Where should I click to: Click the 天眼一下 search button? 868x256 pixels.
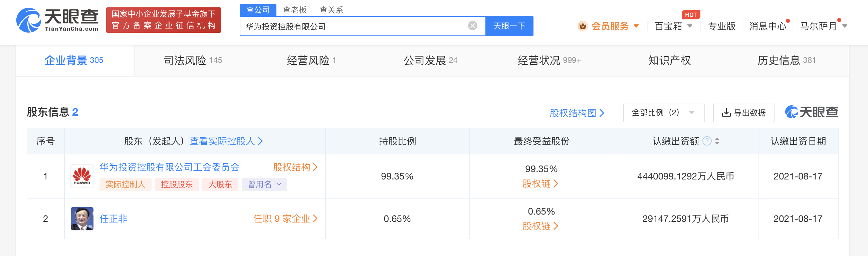[x=509, y=26]
